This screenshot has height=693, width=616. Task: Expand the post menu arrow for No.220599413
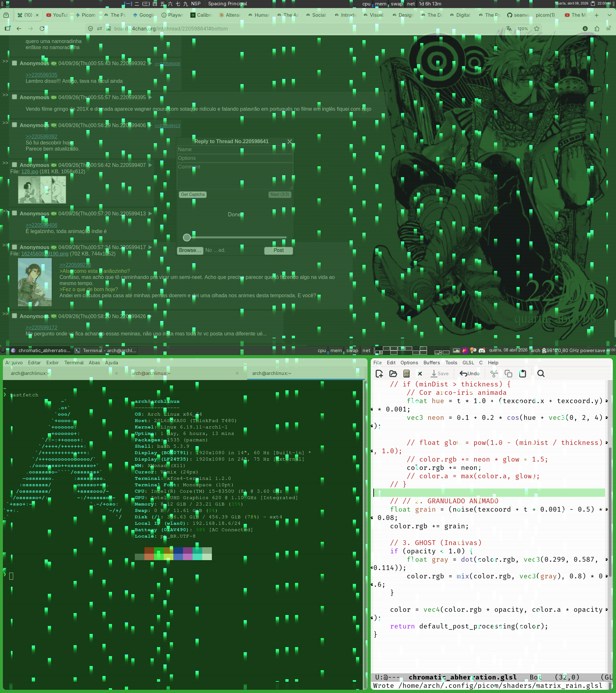(150, 213)
